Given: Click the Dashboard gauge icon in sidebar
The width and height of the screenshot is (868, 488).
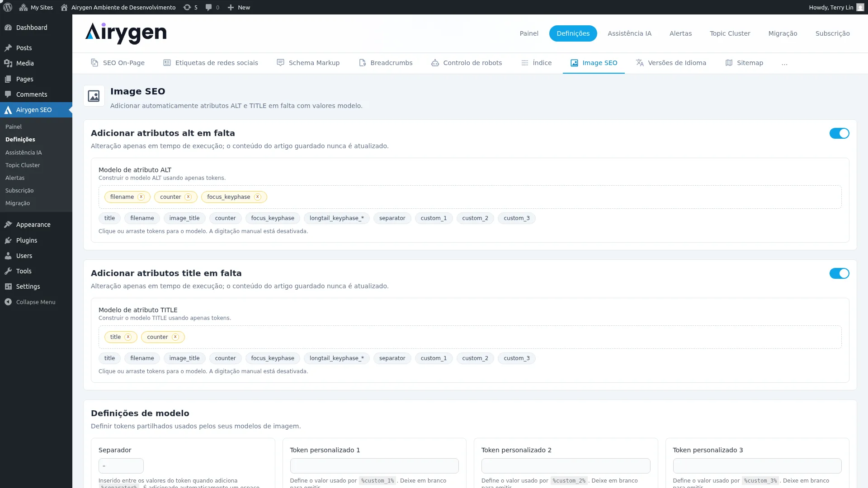Looking at the screenshot, I should tap(8, 28).
